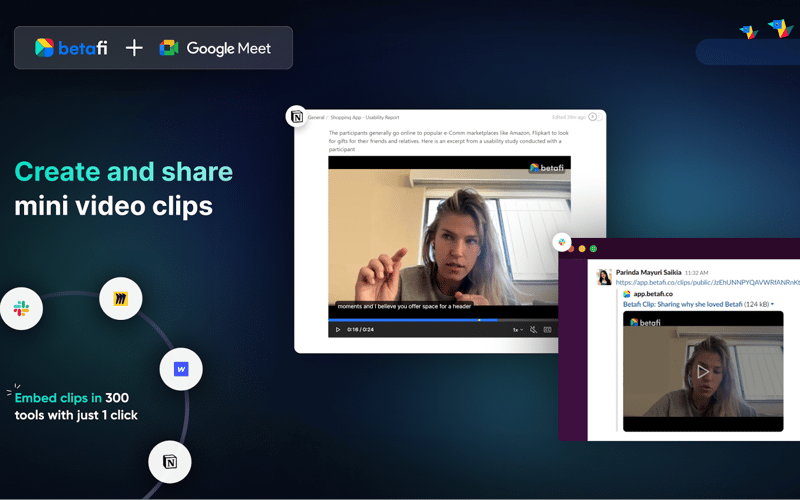Click the 0:16 / 0:24 time readout
Screen dimensions: 800x500
pos(360,330)
